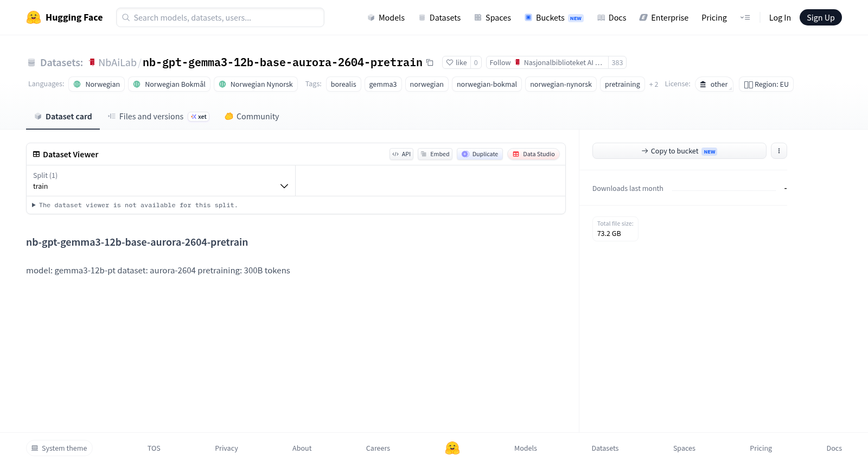Image resolution: width=868 pixels, height=467 pixels.
Task: Open TOS footer link
Action: pos(154,448)
